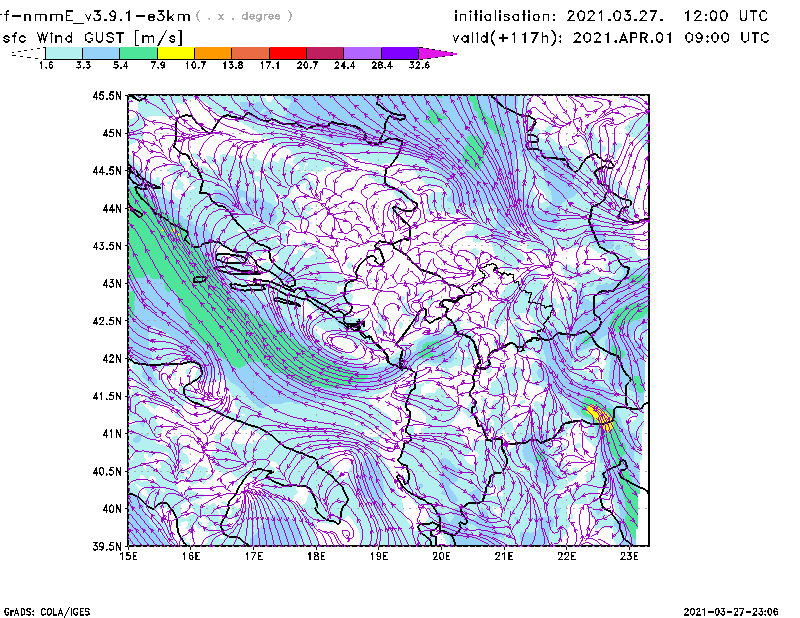Click the 23E longitude label
The image size is (800, 618).
(x=629, y=556)
